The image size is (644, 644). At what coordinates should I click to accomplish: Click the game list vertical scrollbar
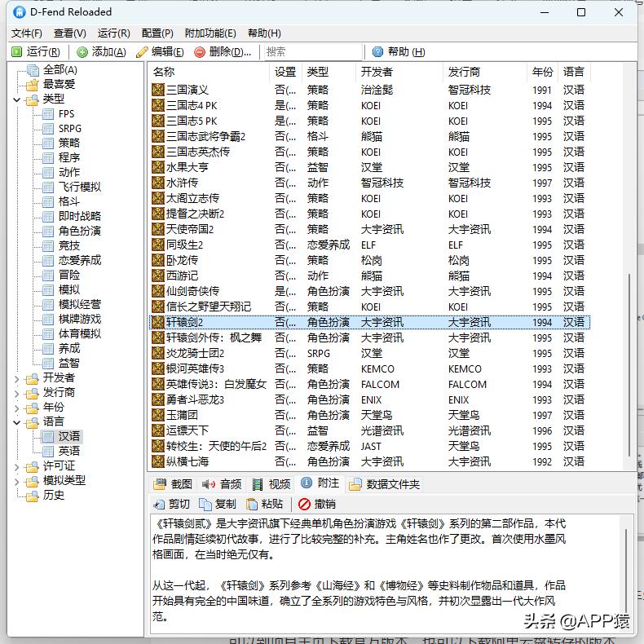click(x=629, y=364)
